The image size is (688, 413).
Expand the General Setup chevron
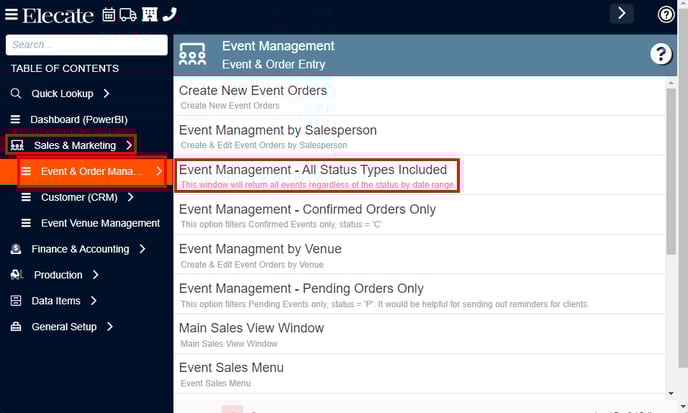click(x=110, y=327)
